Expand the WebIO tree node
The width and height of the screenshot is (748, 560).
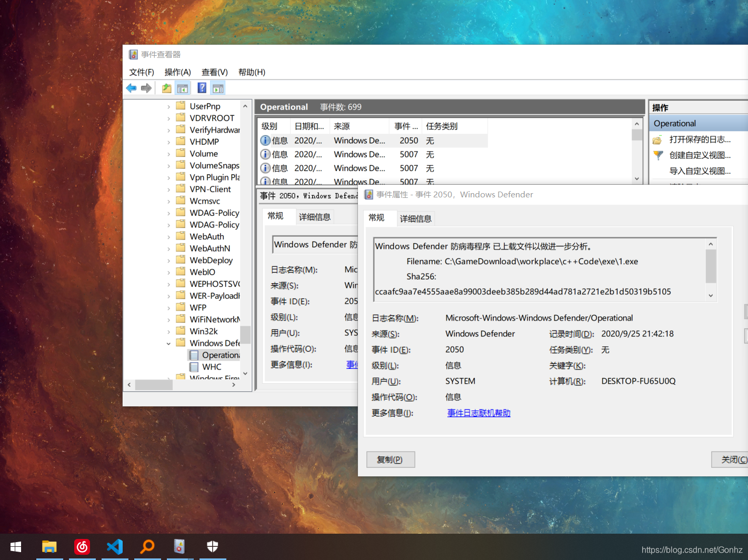(168, 272)
